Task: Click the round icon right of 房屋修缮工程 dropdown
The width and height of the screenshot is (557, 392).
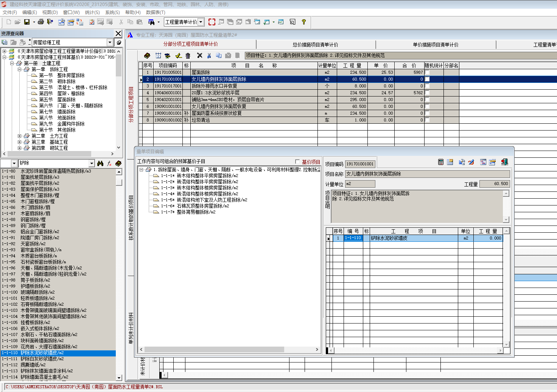Action: [119, 42]
